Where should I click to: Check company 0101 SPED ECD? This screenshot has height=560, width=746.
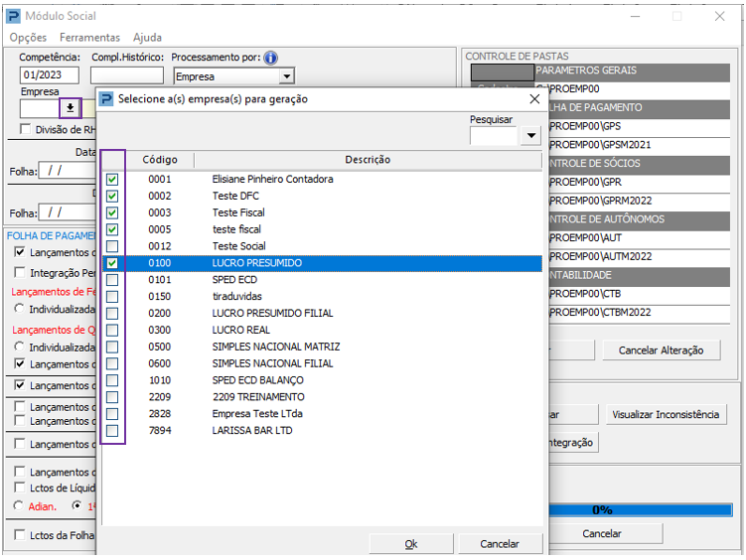tap(112, 280)
